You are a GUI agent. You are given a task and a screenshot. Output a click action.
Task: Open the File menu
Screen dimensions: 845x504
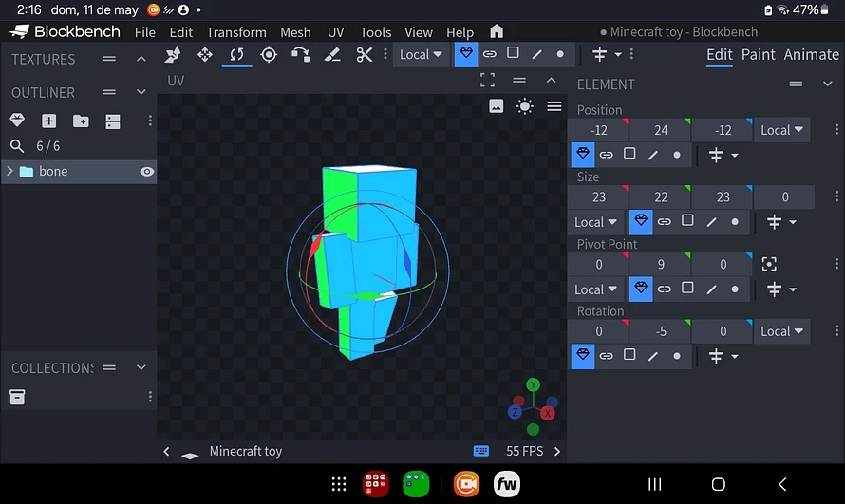point(145,32)
